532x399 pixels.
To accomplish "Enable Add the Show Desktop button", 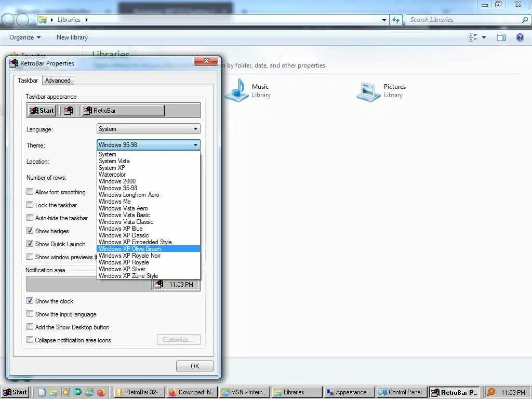I will coord(30,327).
